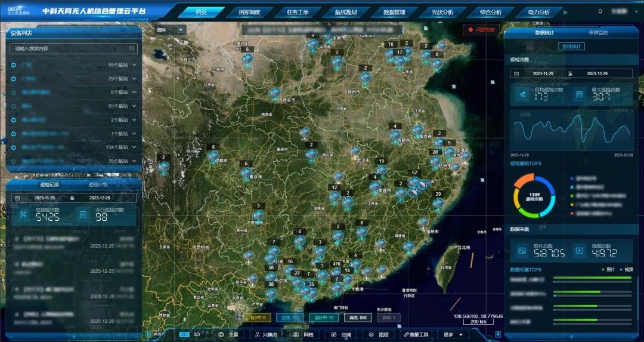Image resolution: width=644 pixels, height=342 pixels.
Task: Expand the 93个基站 group chevron
Action: [134, 106]
